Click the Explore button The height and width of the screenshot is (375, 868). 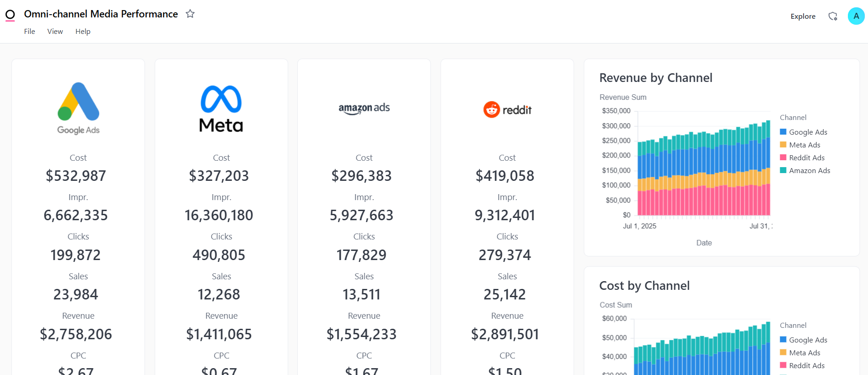tap(803, 16)
